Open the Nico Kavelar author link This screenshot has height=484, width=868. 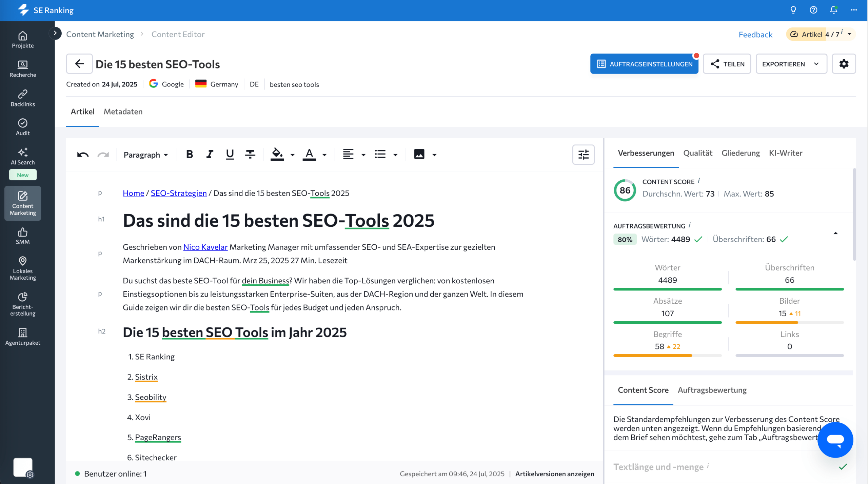[x=205, y=247]
